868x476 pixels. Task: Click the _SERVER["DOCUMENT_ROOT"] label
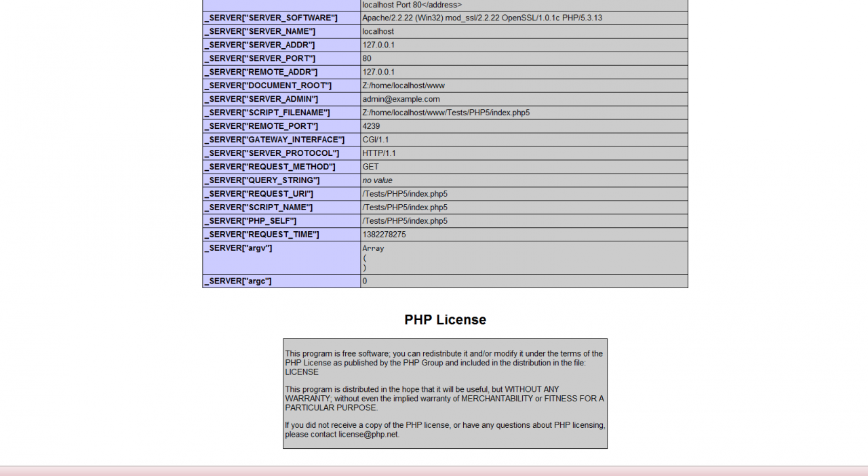268,85
